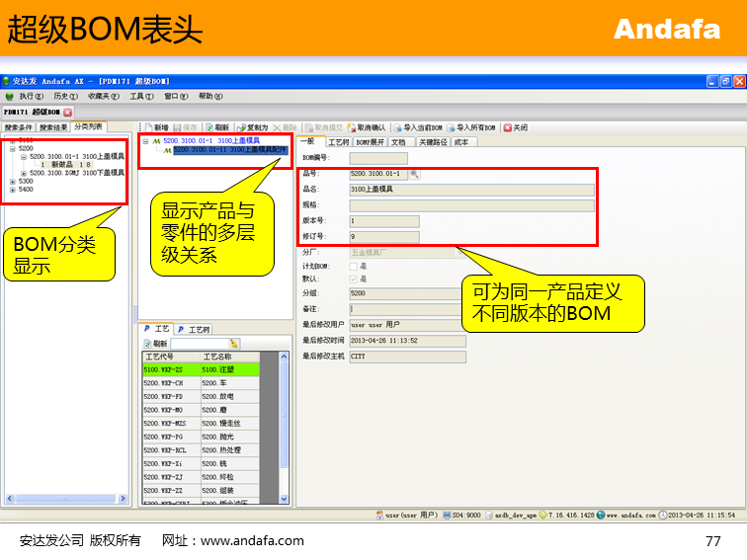The width and height of the screenshot is (747, 560).
Task: Toggle the 默认 checkbox
Action: [354, 280]
